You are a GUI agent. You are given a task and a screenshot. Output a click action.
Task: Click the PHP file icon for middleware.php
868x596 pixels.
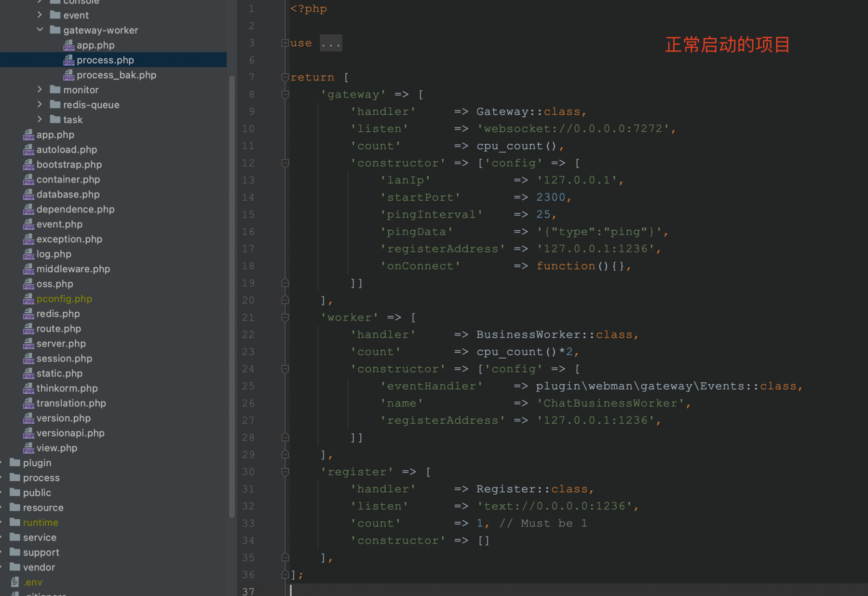pyautogui.click(x=28, y=269)
